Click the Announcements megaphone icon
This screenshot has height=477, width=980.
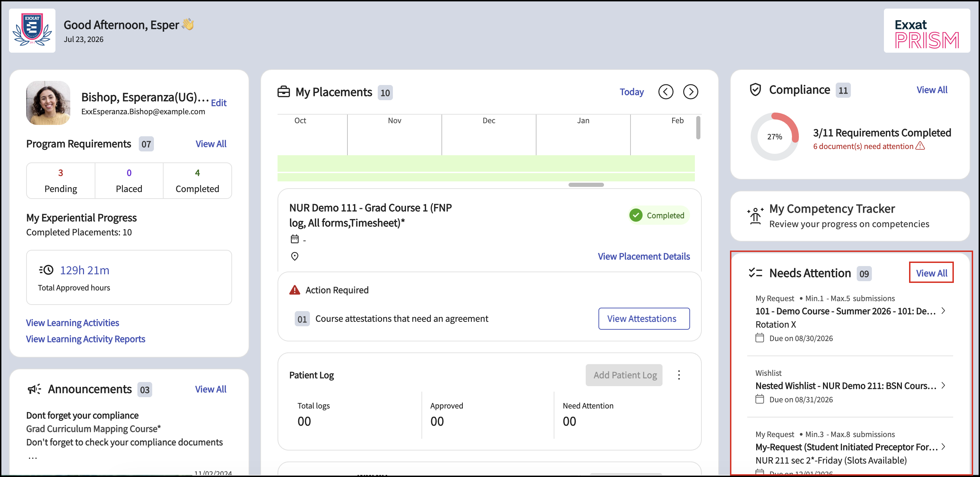pos(34,389)
